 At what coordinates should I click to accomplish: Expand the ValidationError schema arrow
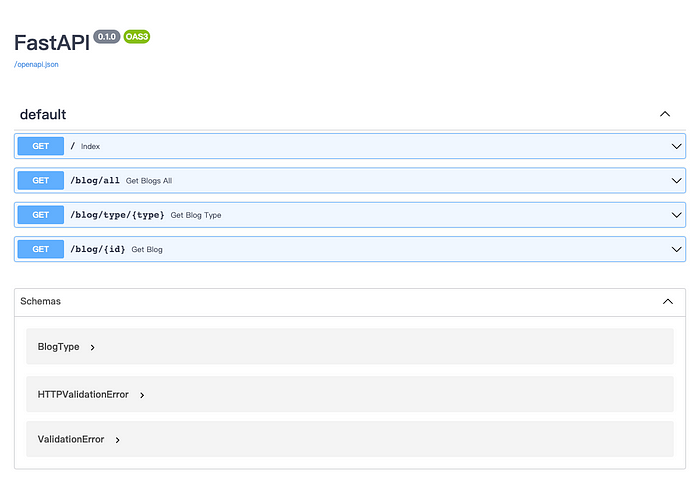click(117, 440)
